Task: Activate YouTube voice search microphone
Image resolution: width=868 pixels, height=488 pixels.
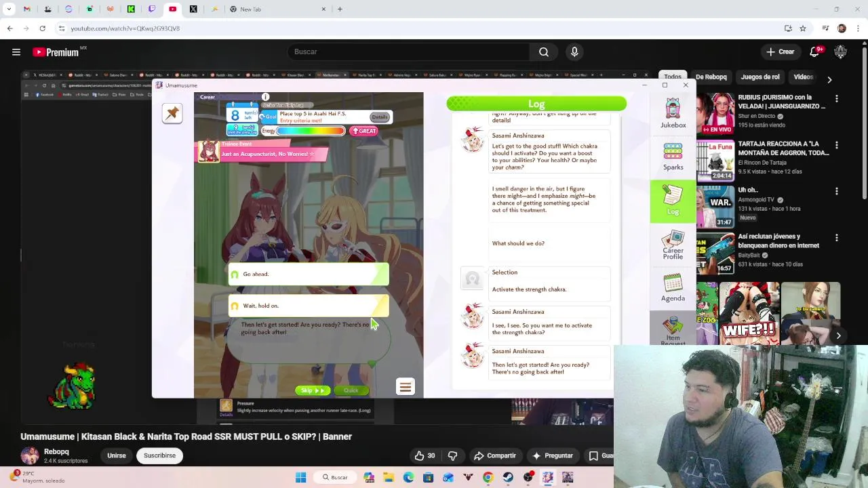Action: tap(574, 52)
